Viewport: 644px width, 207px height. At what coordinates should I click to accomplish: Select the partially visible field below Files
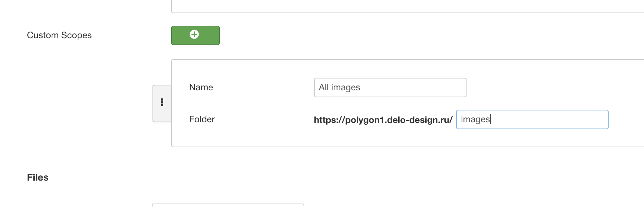coord(227,206)
